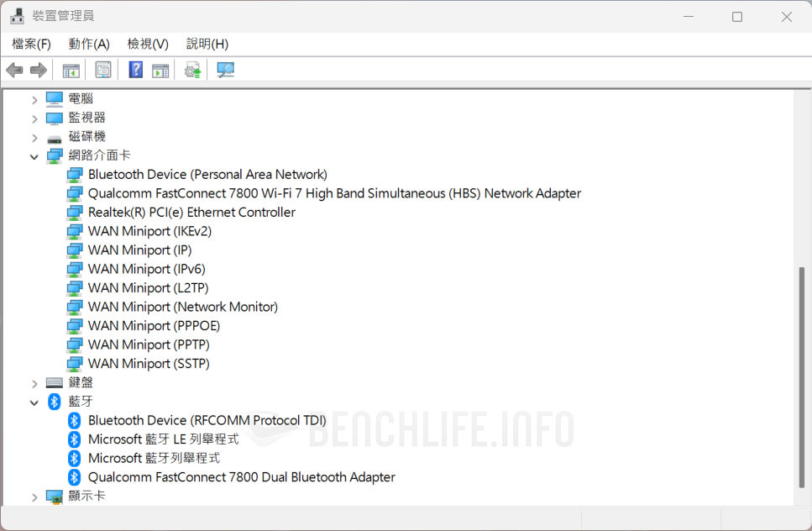Click the 鍵盤 category label
Screen dimensions: 812x531
(81, 382)
